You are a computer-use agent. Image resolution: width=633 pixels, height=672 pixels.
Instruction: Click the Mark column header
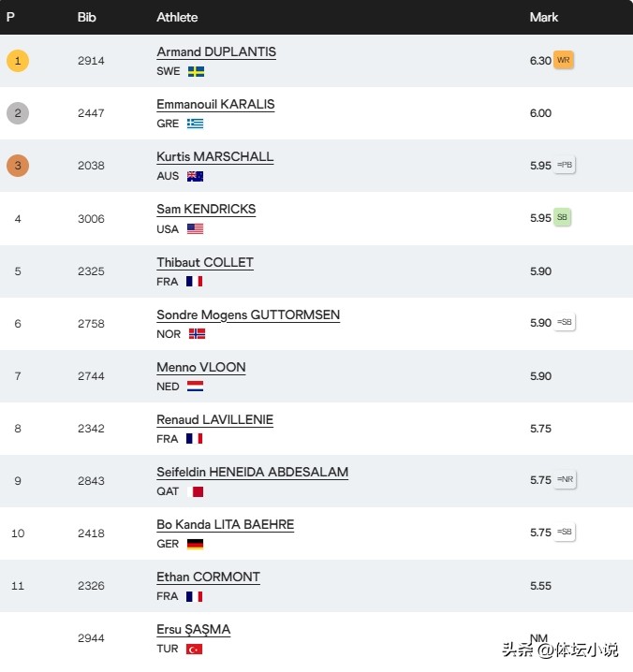(x=543, y=17)
